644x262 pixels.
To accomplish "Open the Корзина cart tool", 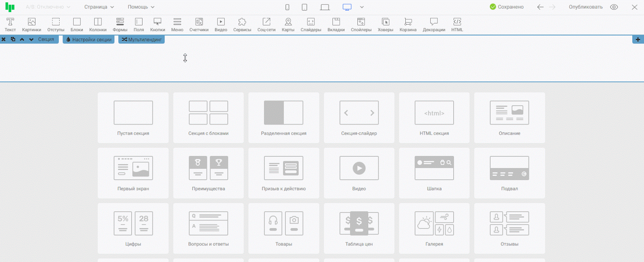I will pyautogui.click(x=408, y=24).
